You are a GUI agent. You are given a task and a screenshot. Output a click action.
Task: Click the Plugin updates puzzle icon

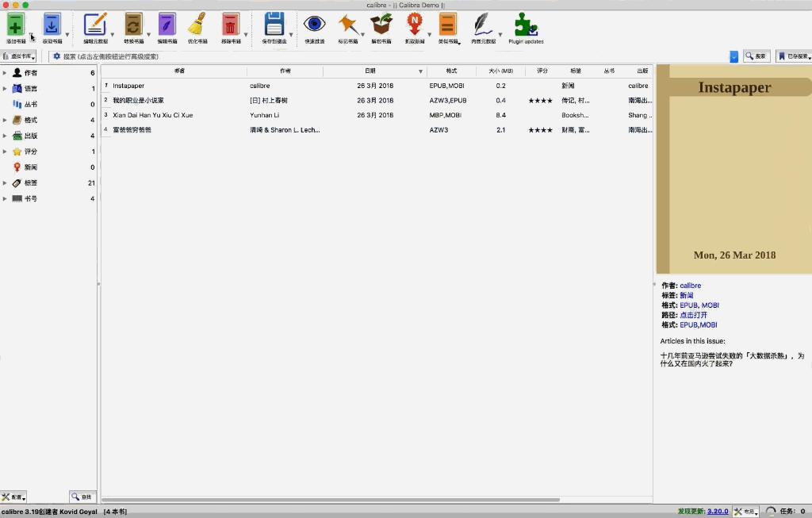tap(526, 25)
